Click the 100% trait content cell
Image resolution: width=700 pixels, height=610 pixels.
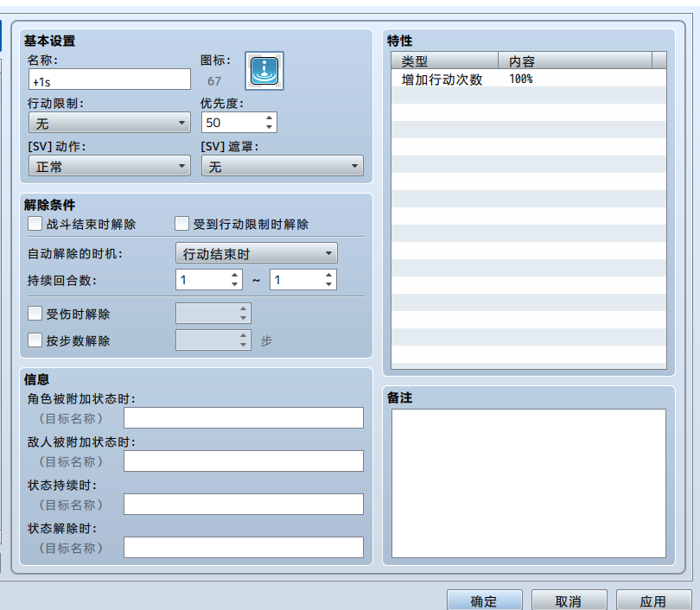click(x=520, y=79)
